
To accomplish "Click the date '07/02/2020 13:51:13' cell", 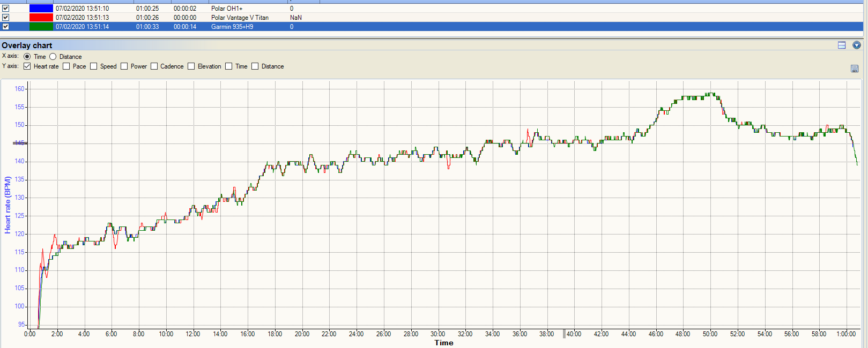I will pyautogui.click(x=83, y=18).
